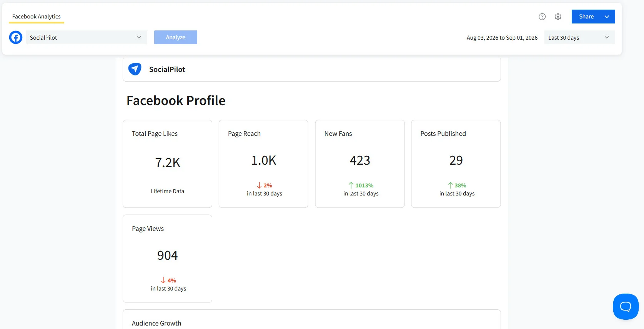Click the red down arrow under Page Views
This screenshot has height=329, width=644.
[163, 280]
